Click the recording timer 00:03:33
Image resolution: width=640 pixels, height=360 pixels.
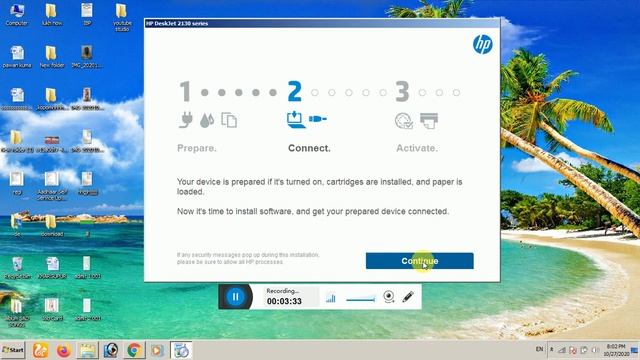tap(284, 301)
